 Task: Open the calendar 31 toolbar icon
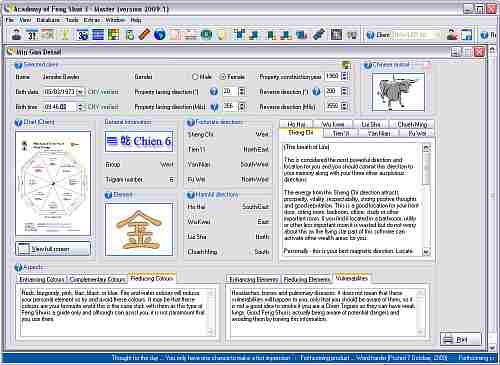32,35
